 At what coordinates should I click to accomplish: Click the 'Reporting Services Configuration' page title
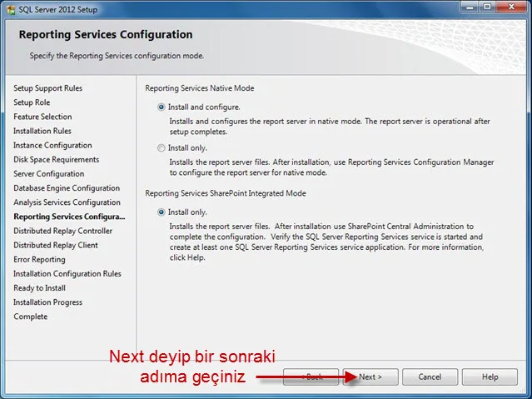click(106, 35)
